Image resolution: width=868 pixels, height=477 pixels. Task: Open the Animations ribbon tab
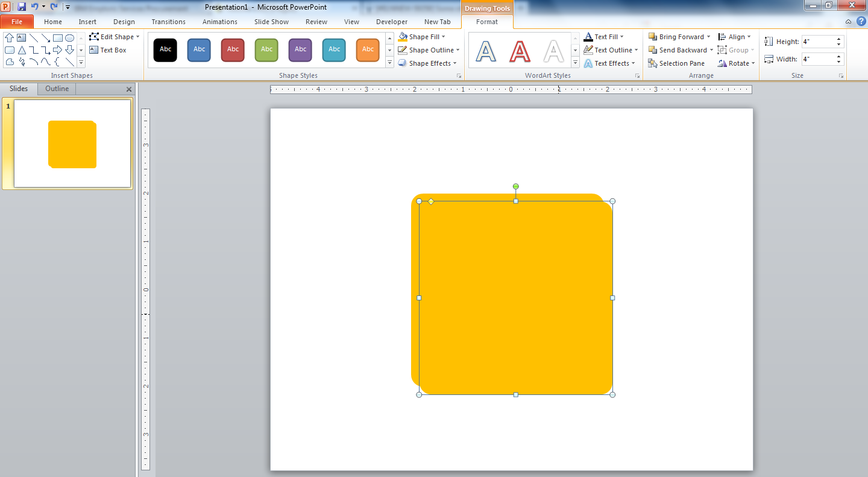[x=220, y=22]
